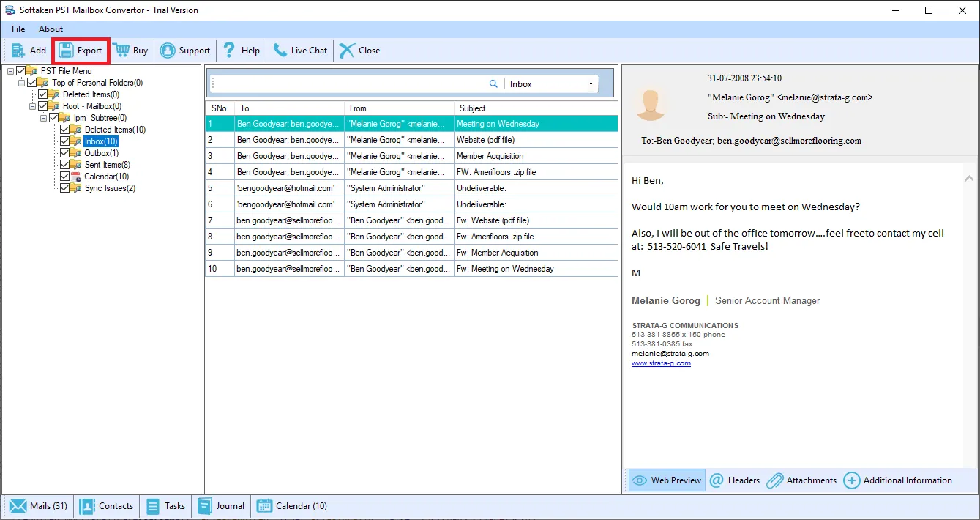Toggle PST File Menu checkbox
Viewport: 980px width, 520px height.
tap(20, 71)
